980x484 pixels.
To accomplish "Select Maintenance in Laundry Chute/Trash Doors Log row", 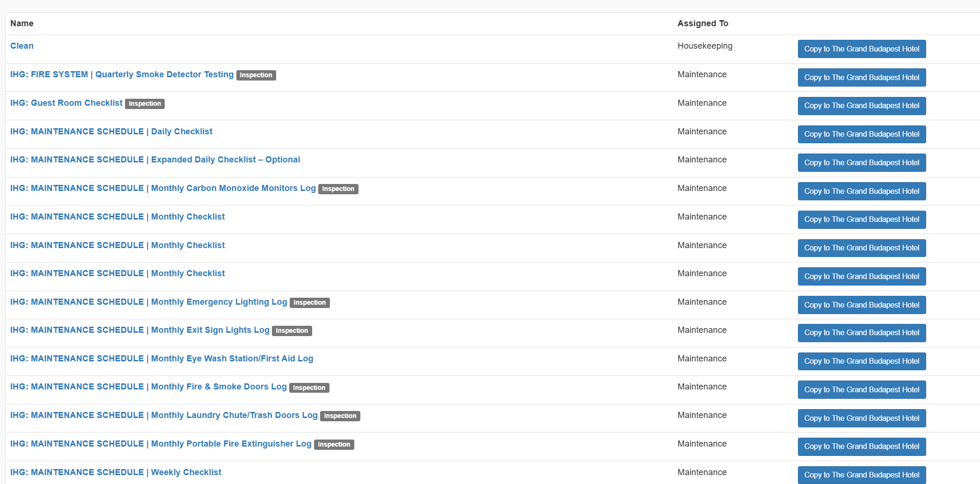I will click(x=702, y=415).
